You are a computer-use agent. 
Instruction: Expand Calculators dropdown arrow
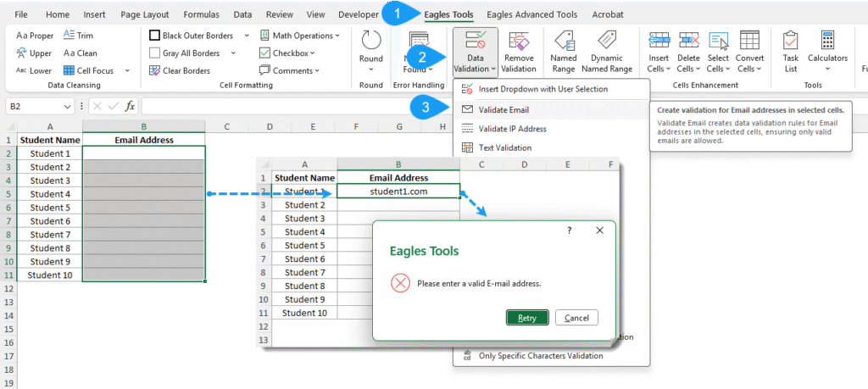(x=827, y=69)
